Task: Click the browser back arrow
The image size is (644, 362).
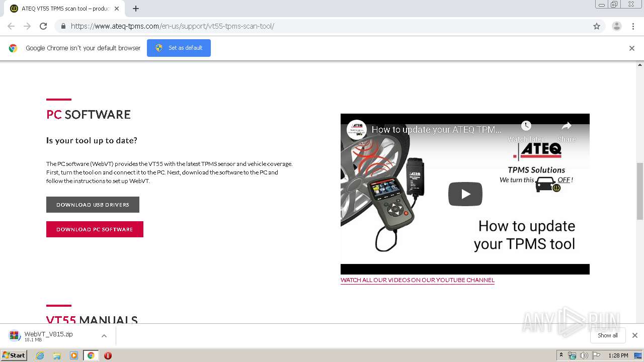Action: click(11, 26)
